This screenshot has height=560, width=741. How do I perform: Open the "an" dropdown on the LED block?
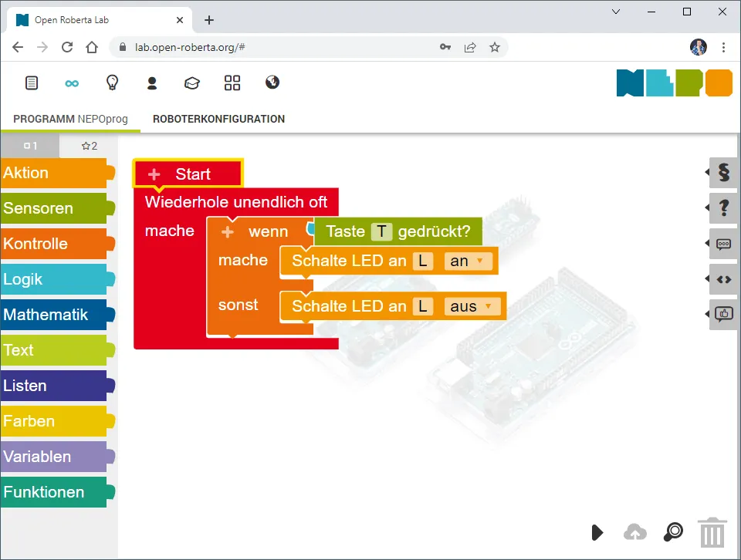469,261
